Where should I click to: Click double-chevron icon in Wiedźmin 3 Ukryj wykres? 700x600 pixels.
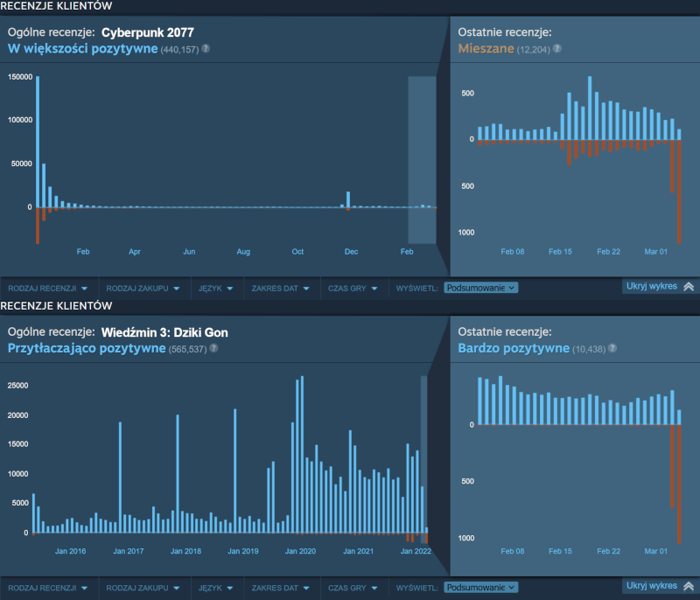688,586
